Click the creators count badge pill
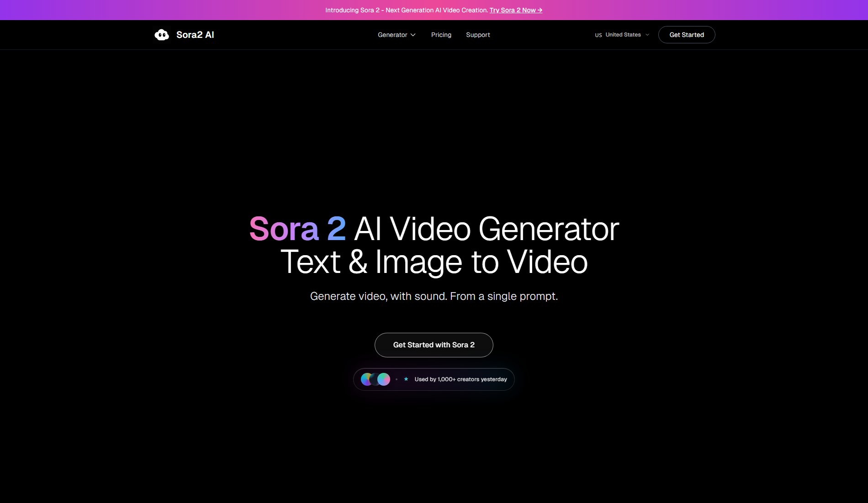The height and width of the screenshot is (503, 868). 434,379
